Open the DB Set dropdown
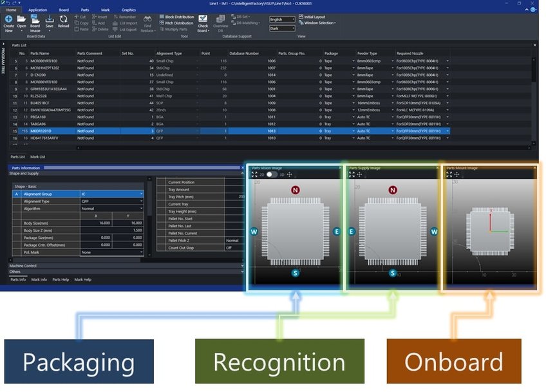546x392 pixels. pos(241,17)
